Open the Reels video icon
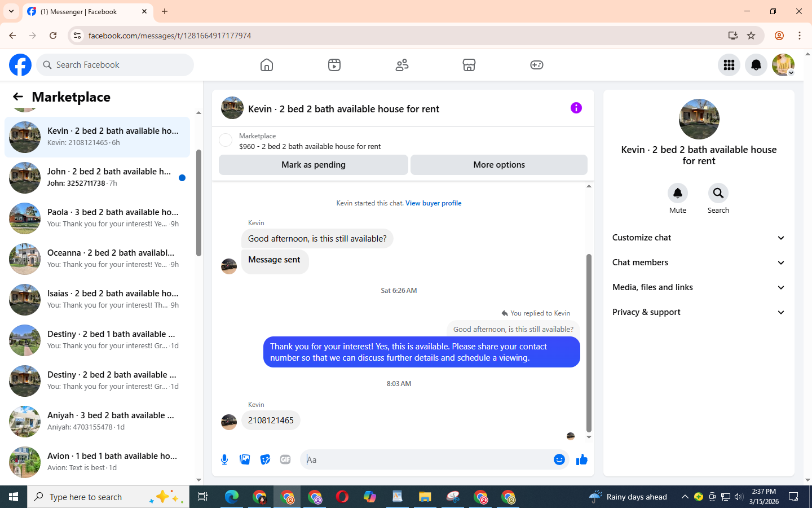812x508 pixels. pyautogui.click(x=334, y=65)
